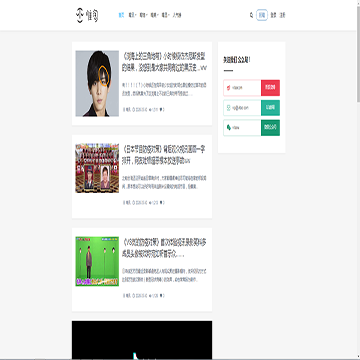Click the clock icon under TV studio article

click(x=134, y=202)
